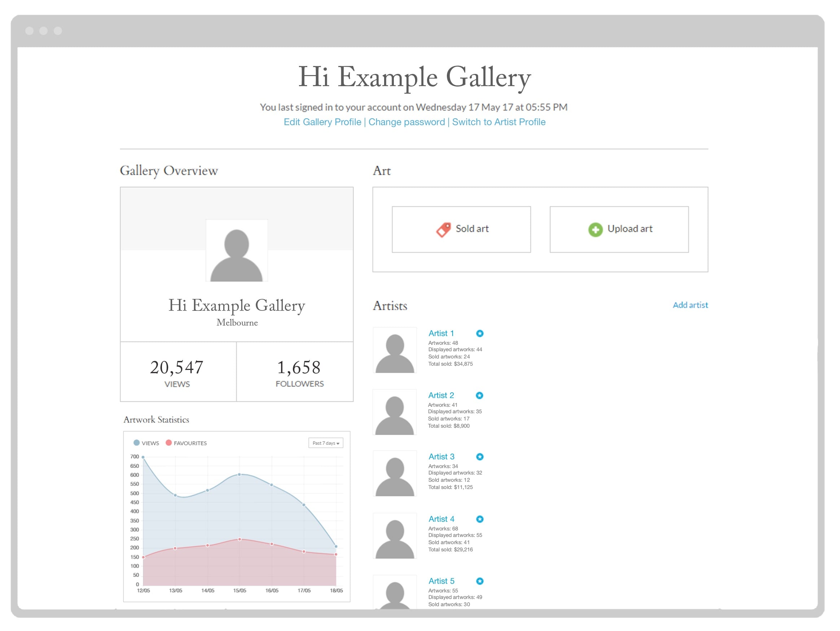Viewport: 840px width, 631px height.
Task: Open the Edit Gallery Profile link
Action: pos(322,122)
